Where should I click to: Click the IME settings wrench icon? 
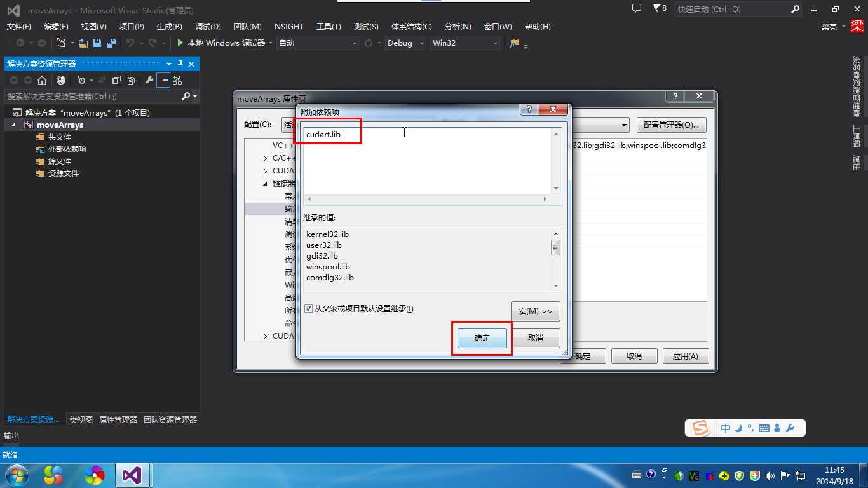pos(790,428)
